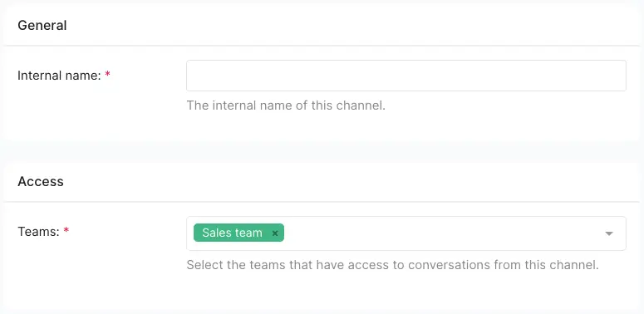Click the "Internal name:" field label
Viewport: 644px width, 314px height.
(59, 76)
